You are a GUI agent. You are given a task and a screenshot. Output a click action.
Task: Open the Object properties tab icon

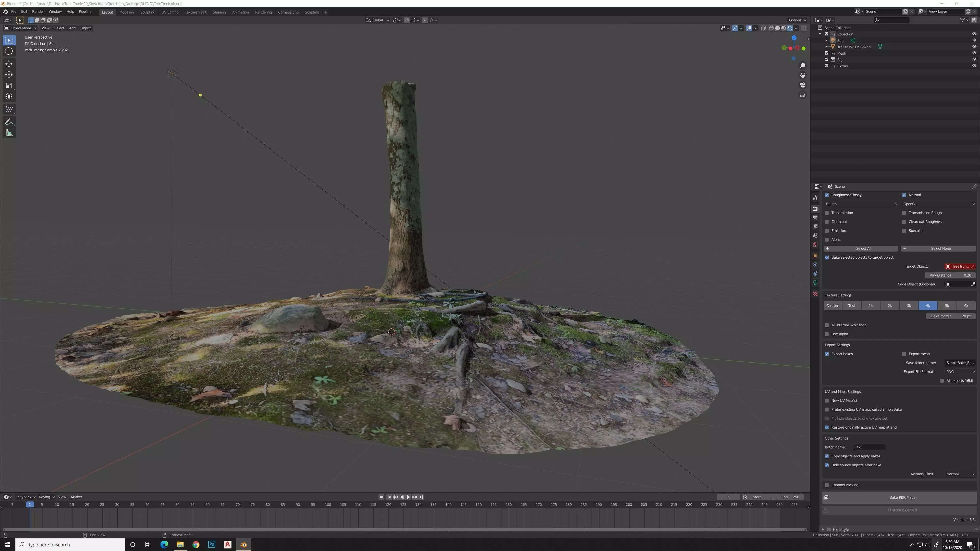pyautogui.click(x=815, y=256)
